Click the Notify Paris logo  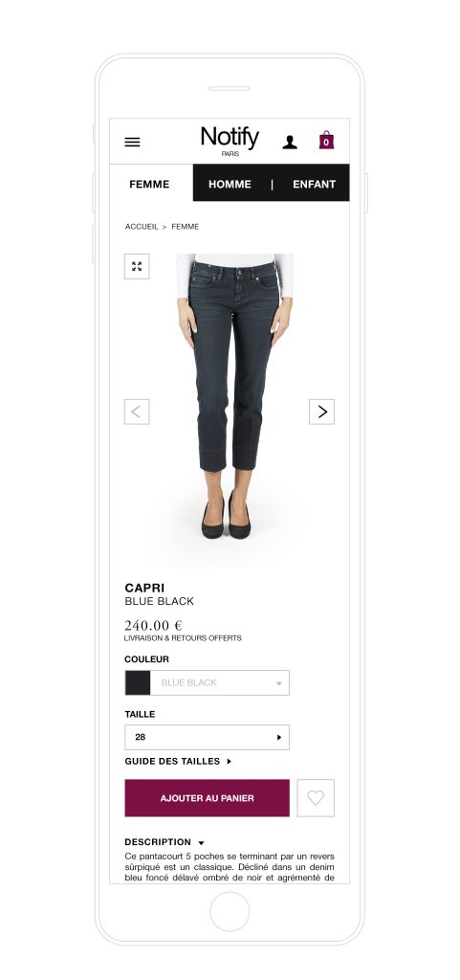pyautogui.click(x=230, y=141)
